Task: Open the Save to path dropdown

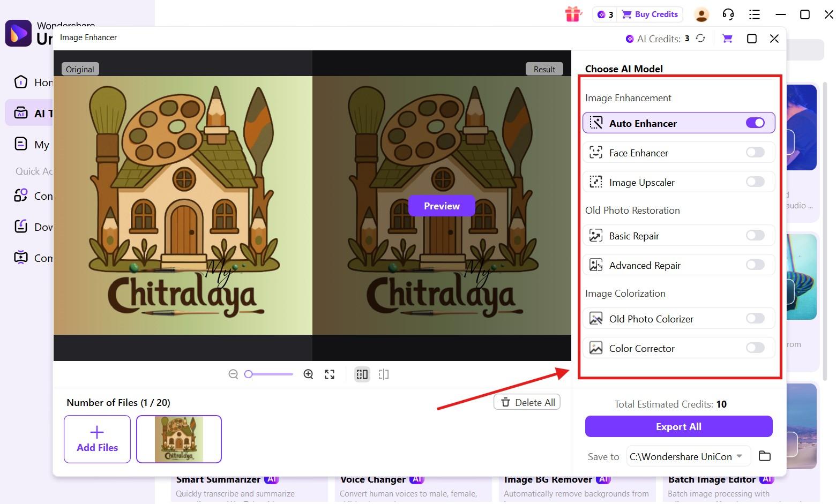Action: pos(689,456)
